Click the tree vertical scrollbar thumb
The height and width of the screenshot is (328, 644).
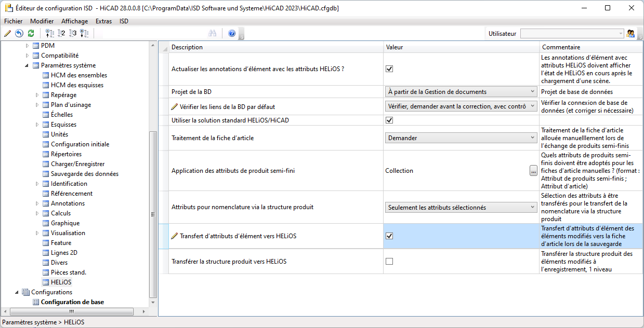(153, 214)
